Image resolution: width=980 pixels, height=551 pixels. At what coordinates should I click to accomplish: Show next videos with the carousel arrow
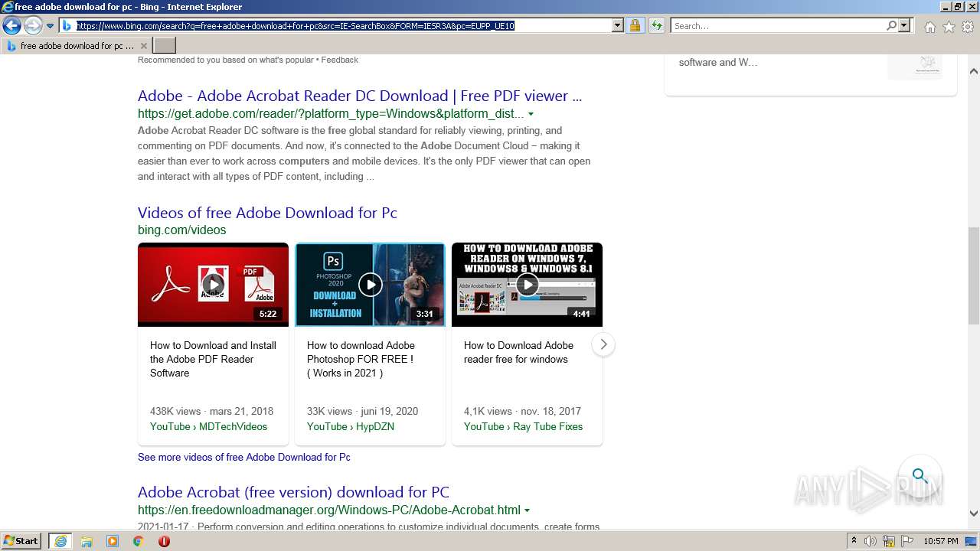(x=603, y=344)
